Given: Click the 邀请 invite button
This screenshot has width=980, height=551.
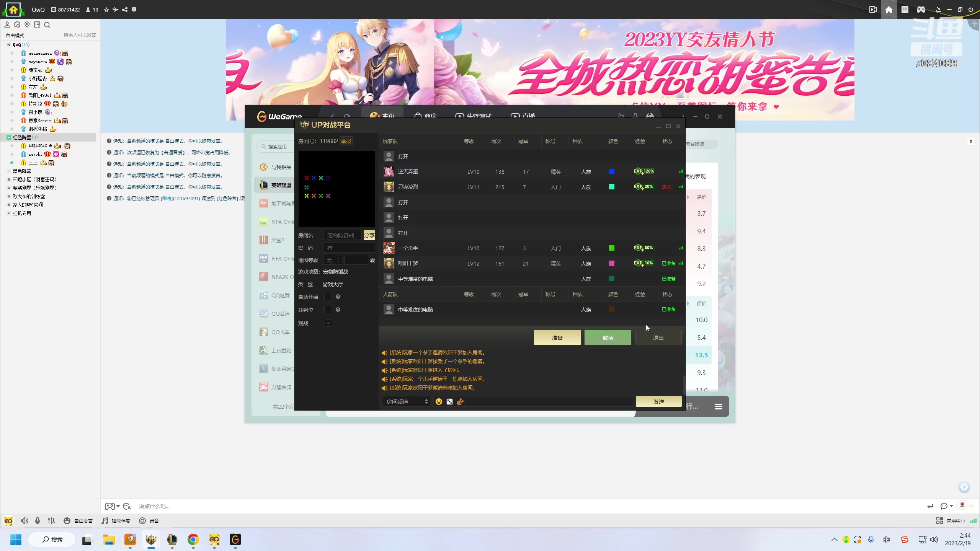Looking at the screenshot, I should [608, 337].
